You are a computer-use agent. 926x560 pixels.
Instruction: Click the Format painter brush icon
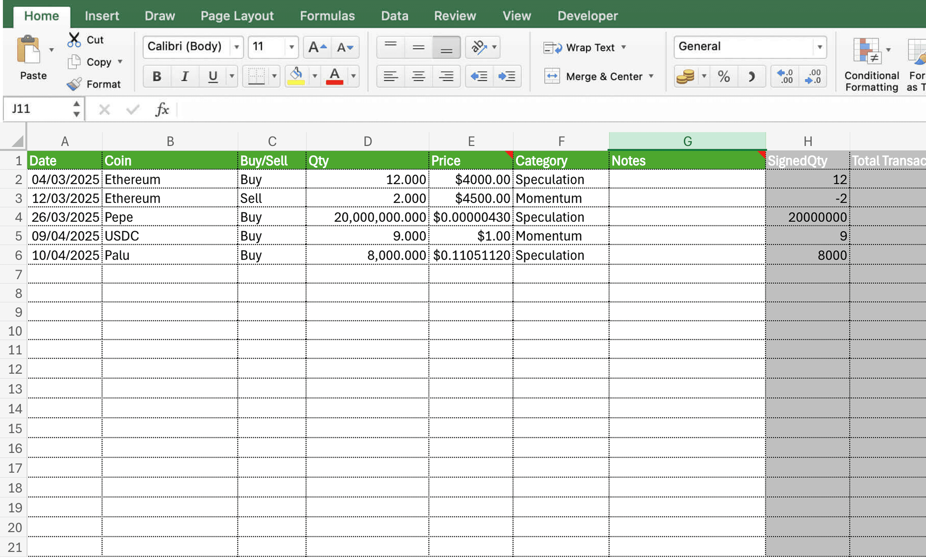[x=74, y=84]
